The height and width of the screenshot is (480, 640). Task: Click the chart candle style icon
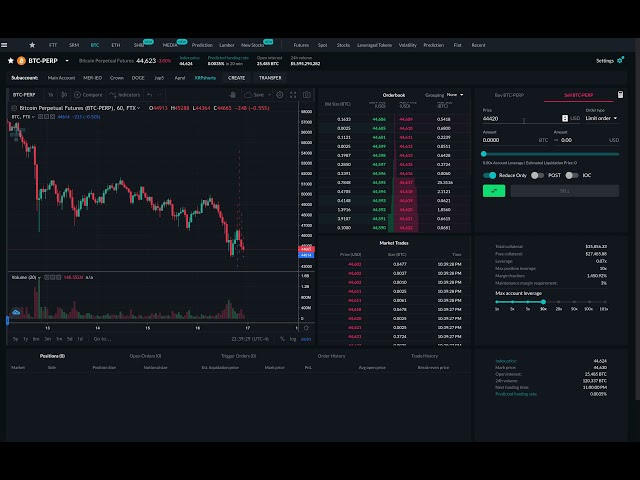(x=64, y=95)
